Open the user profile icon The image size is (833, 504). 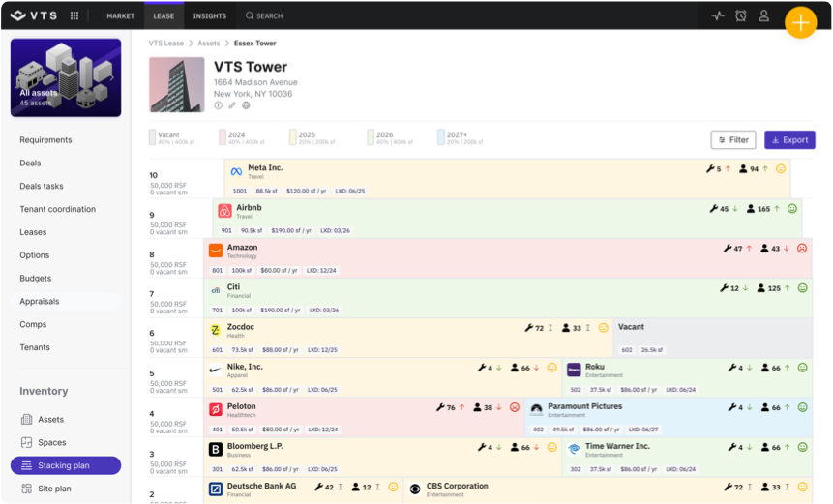coord(764,15)
